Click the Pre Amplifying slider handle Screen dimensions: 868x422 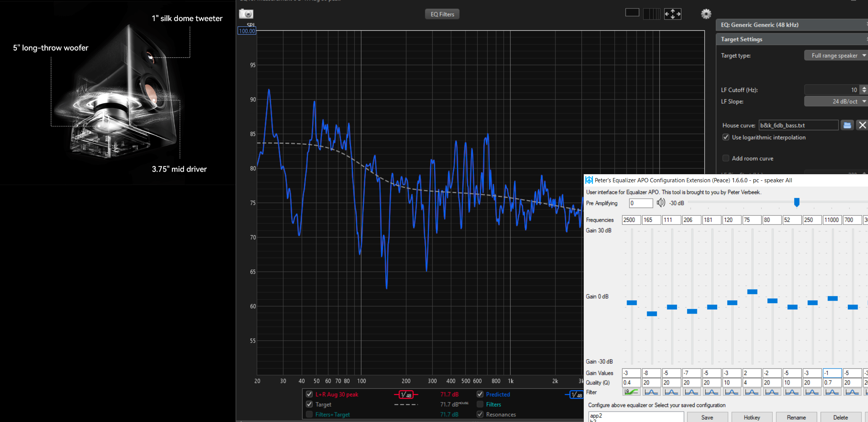click(796, 203)
